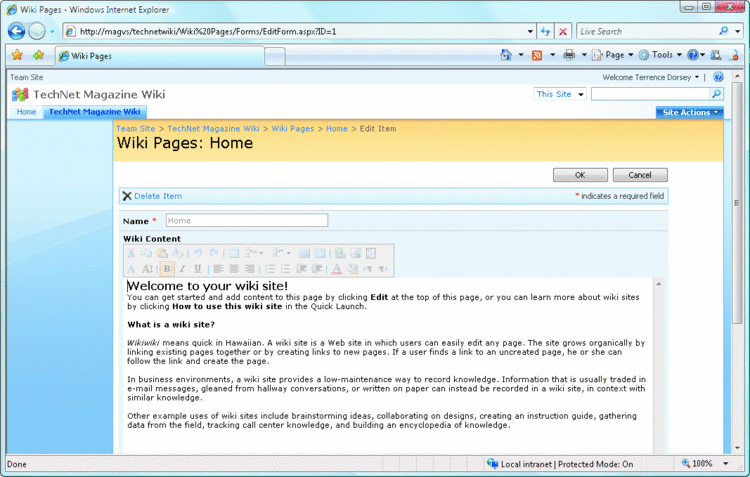Expand address bar URL history dropdown

tap(530, 32)
